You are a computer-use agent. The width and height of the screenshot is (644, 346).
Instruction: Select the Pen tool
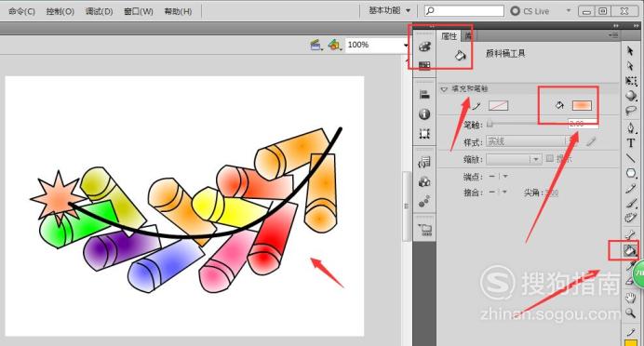(x=631, y=128)
